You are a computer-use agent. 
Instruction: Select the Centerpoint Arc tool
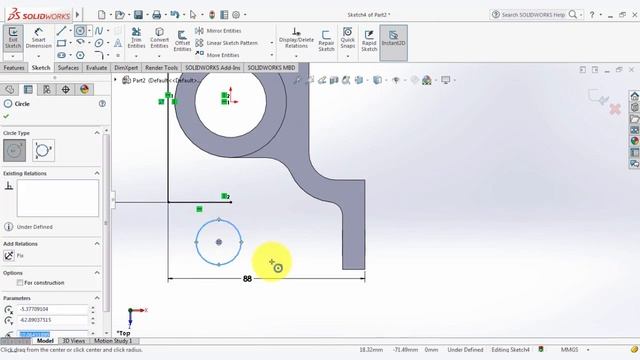pos(80,42)
